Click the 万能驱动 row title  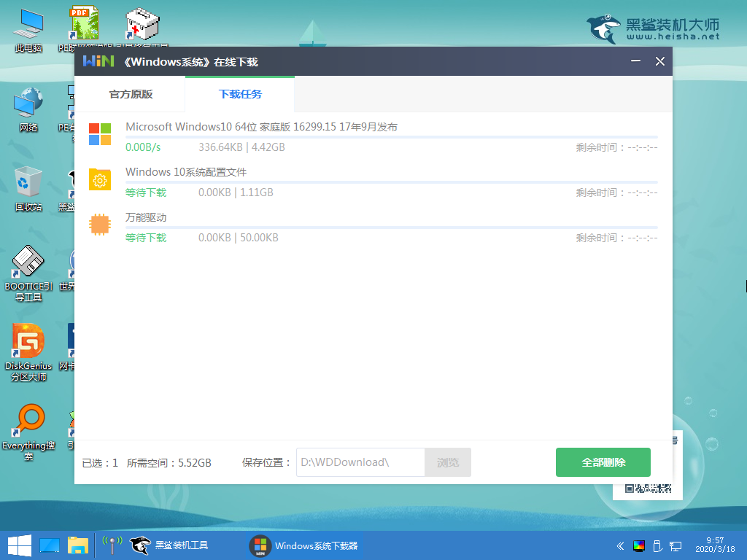[x=146, y=217]
